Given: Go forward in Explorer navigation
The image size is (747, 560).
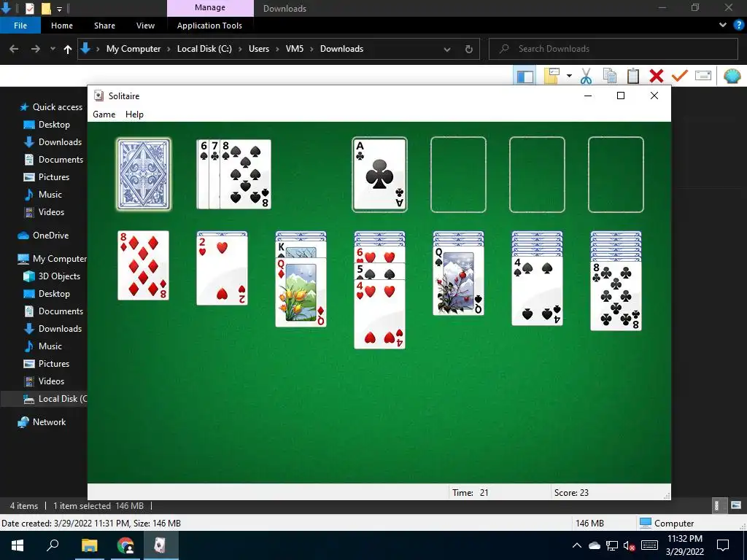Looking at the screenshot, I should coord(35,49).
